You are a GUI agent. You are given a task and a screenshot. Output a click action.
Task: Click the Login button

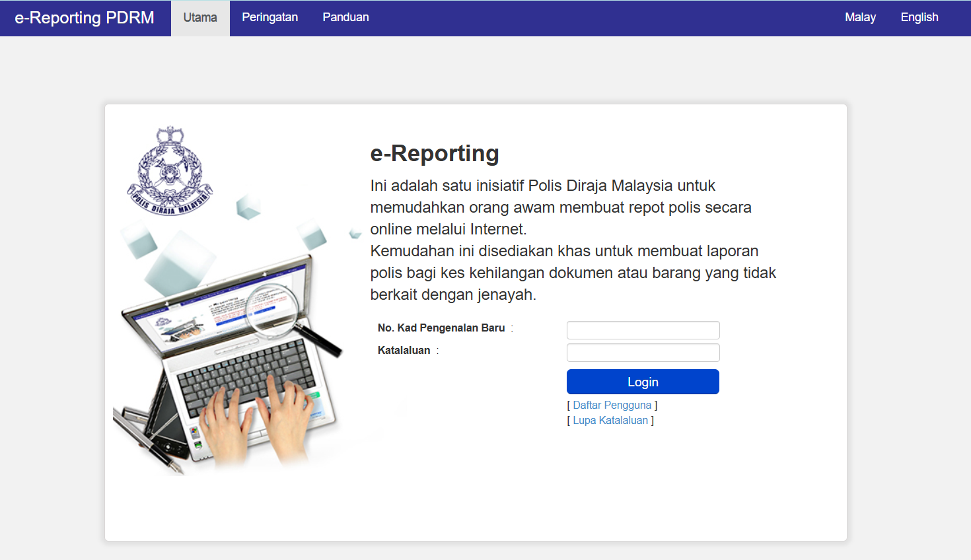[643, 382]
